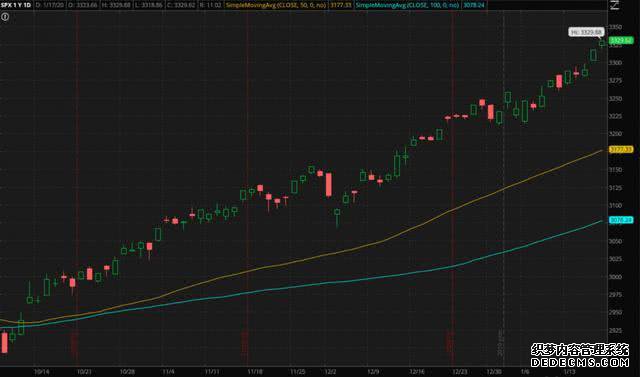Click the large red candle in early December
This screenshot has height=377, width=640.
point(329,185)
